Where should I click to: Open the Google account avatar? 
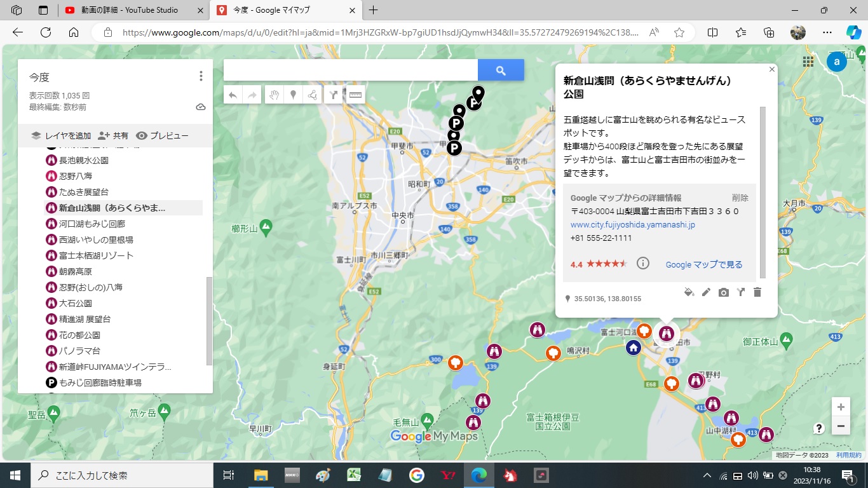coord(837,62)
